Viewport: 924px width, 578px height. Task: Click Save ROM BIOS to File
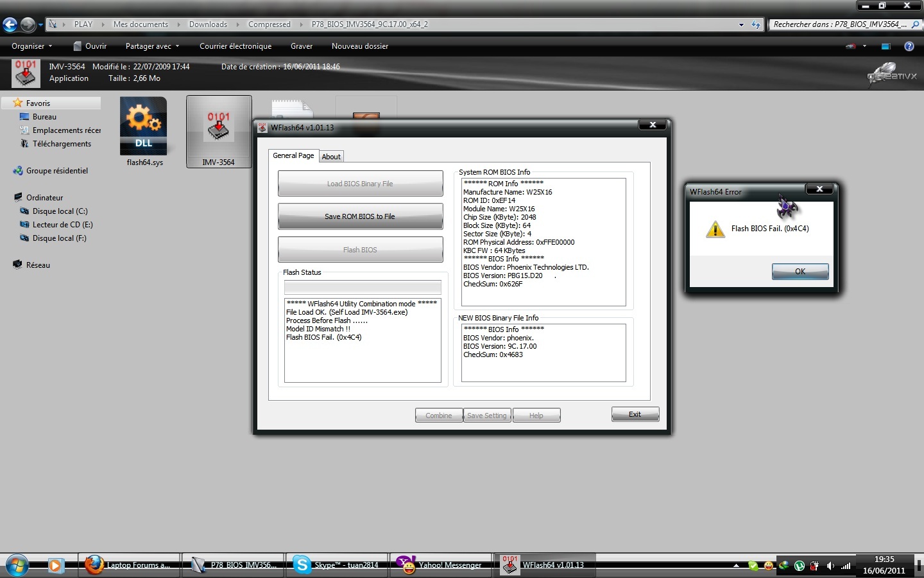click(x=360, y=216)
